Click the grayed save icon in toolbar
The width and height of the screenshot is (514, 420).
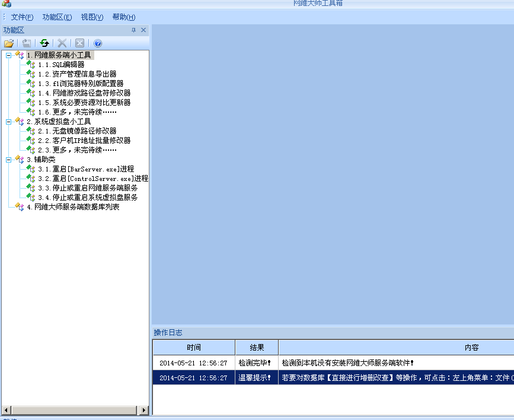coord(27,43)
